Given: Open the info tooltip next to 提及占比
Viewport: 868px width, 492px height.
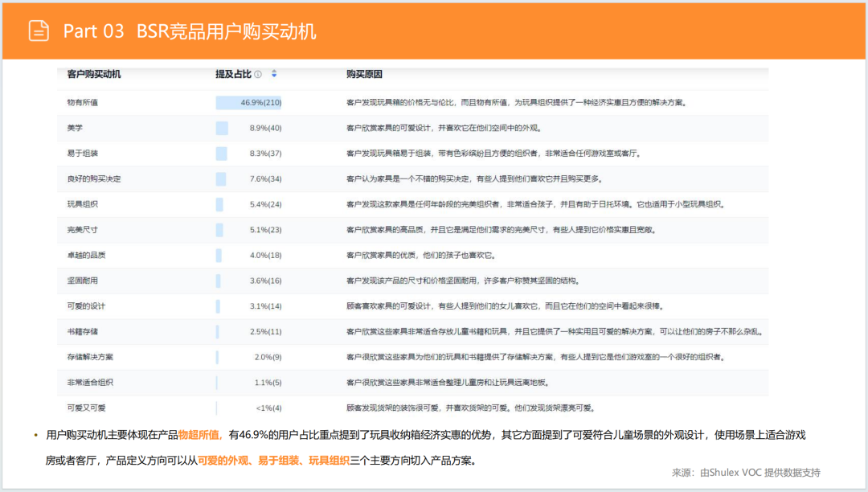Looking at the screenshot, I should coord(258,74).
